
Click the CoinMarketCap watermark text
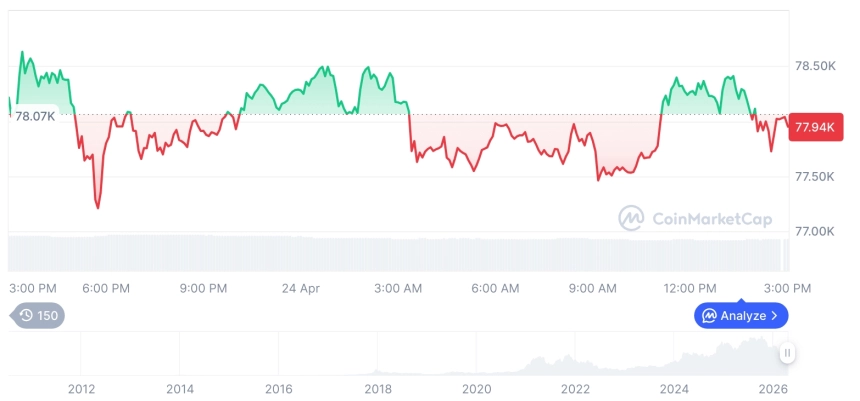click(711, 219)
